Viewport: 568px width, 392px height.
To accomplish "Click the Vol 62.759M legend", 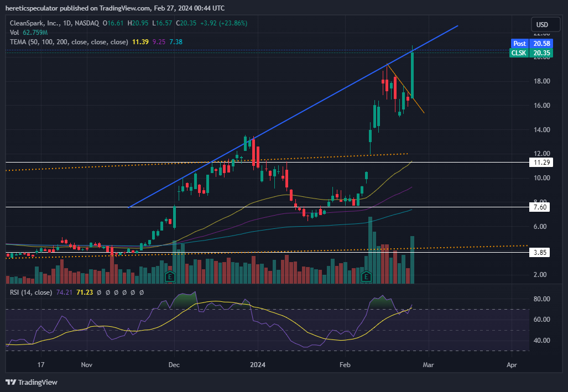I will pos(29,33).
